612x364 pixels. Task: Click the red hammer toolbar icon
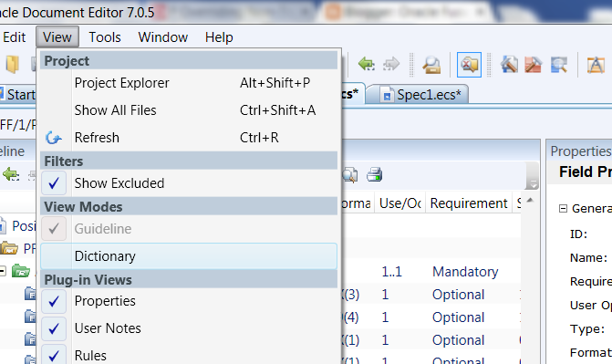pyautogui.click(x=534, y=65)
